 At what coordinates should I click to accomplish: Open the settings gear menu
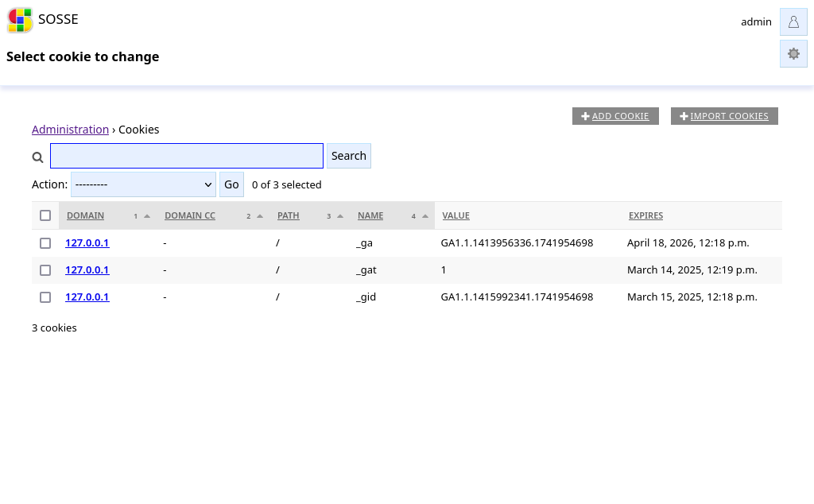[x=793, y=53]
